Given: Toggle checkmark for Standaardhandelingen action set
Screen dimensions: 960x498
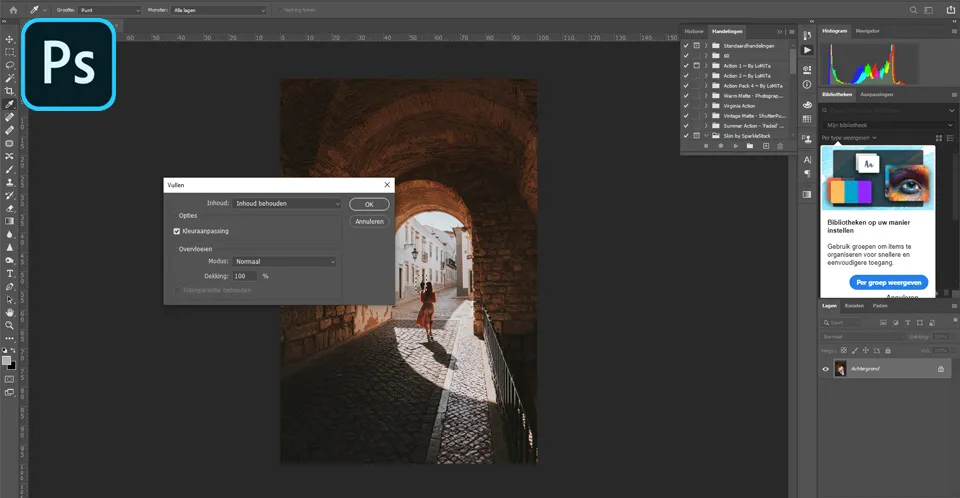Looking at the screenshot, I should (686, 46).
